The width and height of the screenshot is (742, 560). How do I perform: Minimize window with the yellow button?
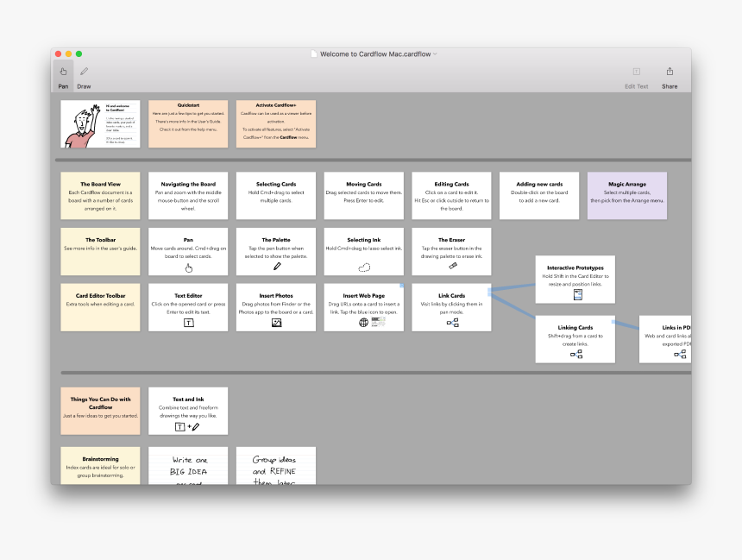(x=69, y=54)
